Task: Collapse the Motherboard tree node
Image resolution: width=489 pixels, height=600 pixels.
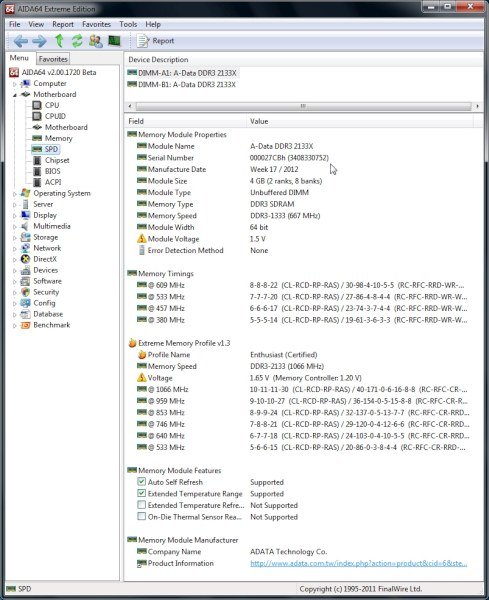Action: pyautogui.click(x=15, y=95)
